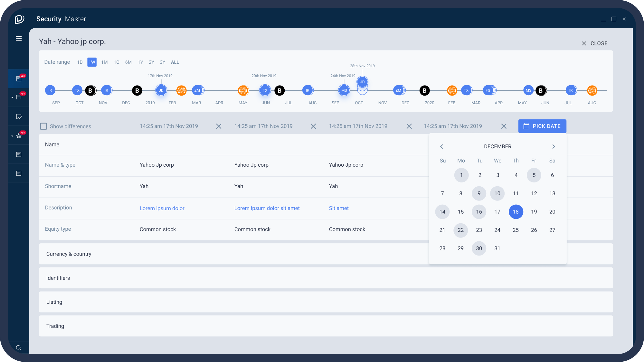The width and height of the screenshot is (644, 362).
Task: Go to next month in calendar
Action: click(x=554, y=146)
